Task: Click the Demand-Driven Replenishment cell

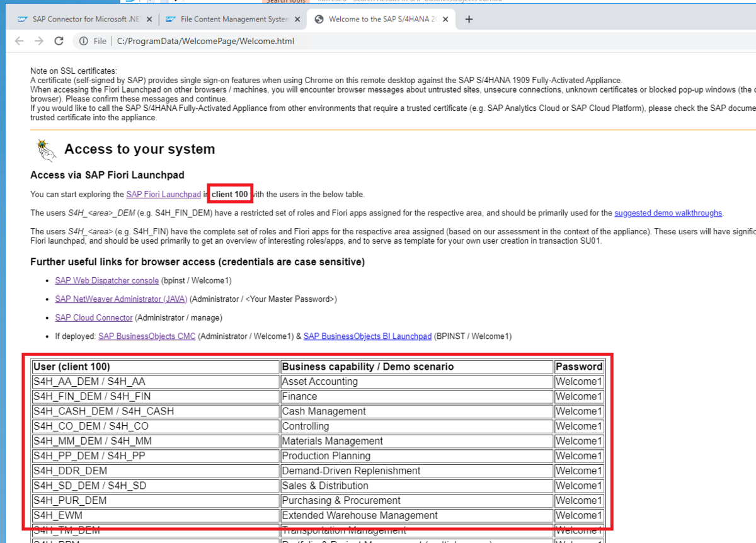Action: (x=417, y=471)
